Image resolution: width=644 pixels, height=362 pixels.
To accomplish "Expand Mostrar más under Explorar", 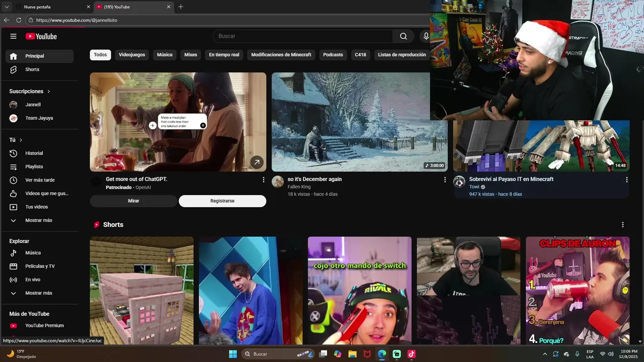I will [x=39, y=293].
